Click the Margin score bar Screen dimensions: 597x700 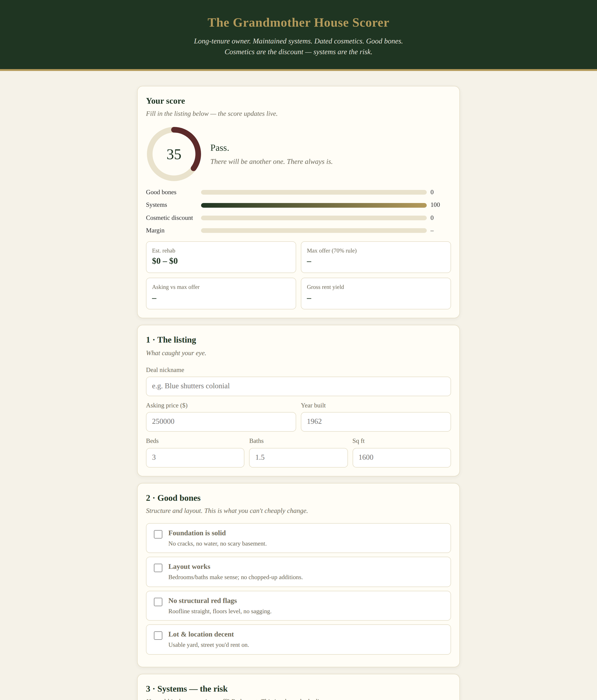[314, 230]
